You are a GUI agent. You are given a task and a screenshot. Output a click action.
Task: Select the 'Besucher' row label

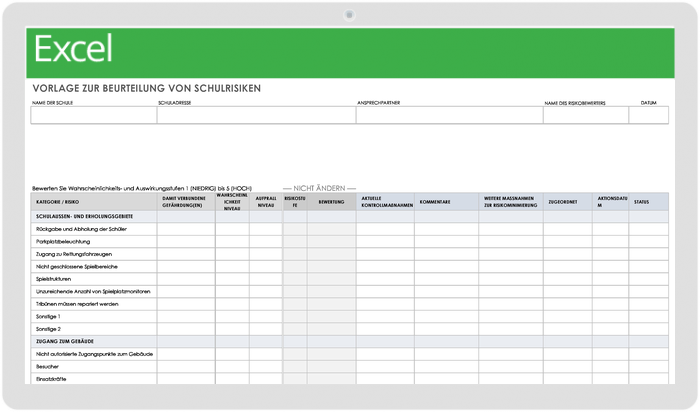[x=47, y=366]
